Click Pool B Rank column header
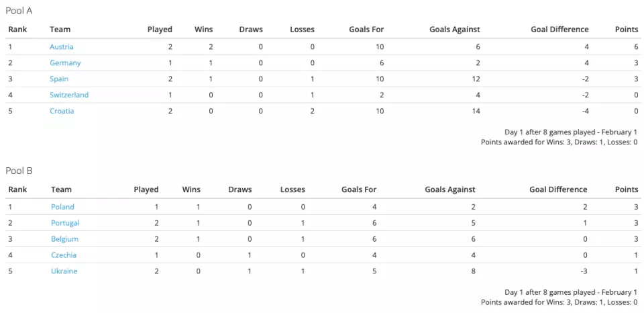The width and height of the screenshot is (644, 313). pos(17,189)
